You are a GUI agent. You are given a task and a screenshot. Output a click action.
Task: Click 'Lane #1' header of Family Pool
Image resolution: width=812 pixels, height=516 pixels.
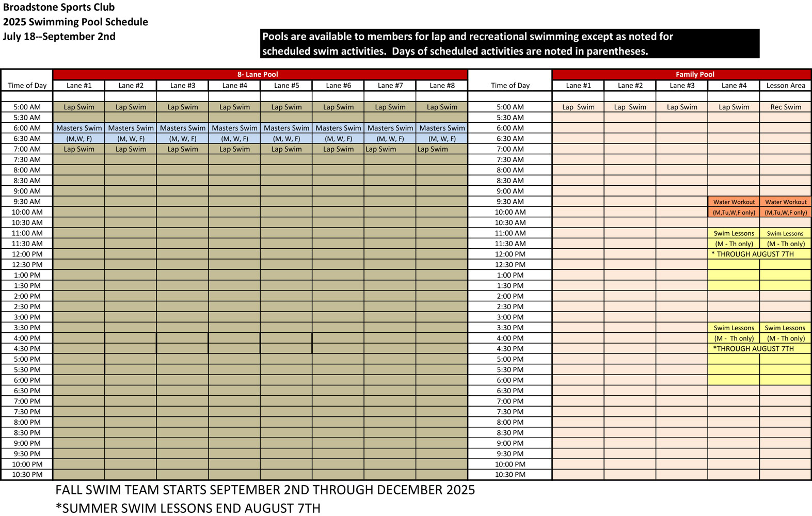tap(578, 86)
